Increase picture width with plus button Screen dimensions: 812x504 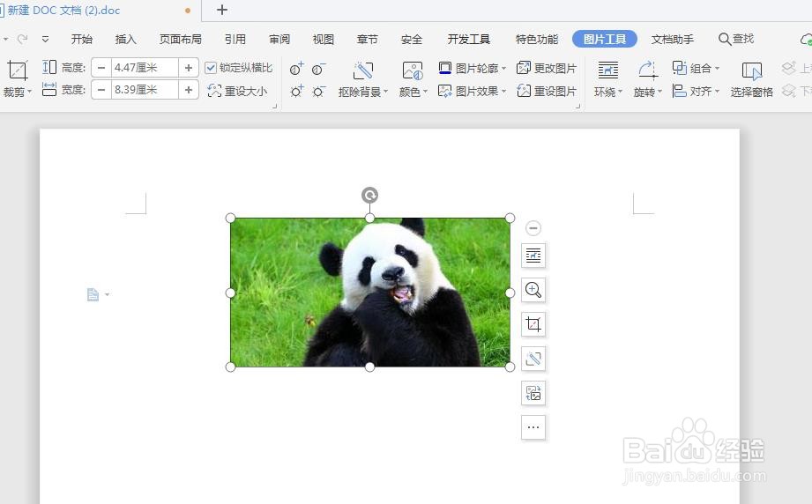coord(189,90)
